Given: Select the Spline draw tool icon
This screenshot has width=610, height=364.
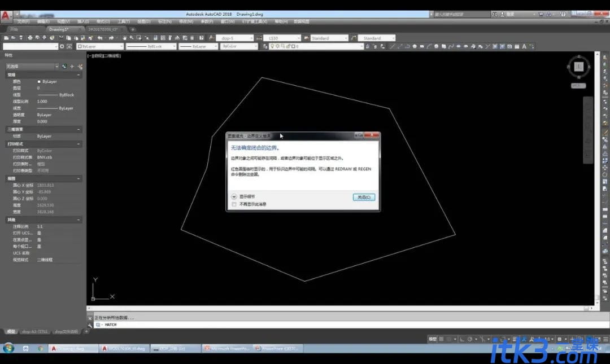Looking at the screenshot, I should [451, 46].
